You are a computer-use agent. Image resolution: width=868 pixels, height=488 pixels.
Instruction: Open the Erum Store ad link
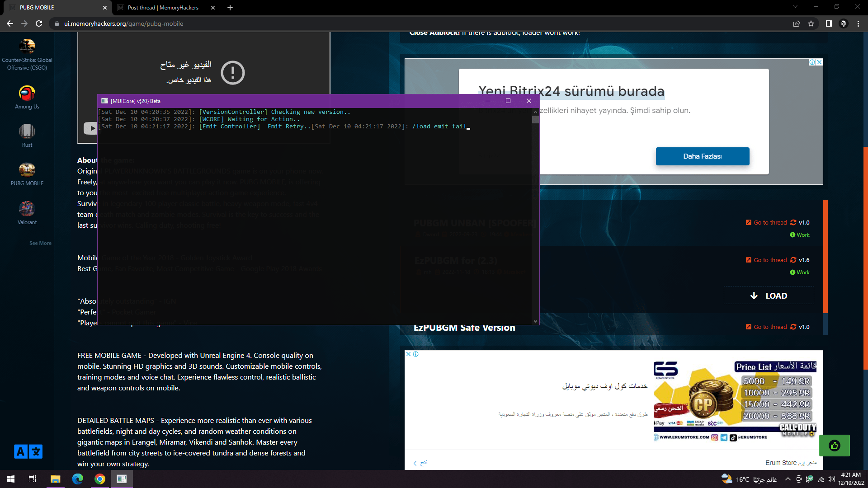[791, 463]
